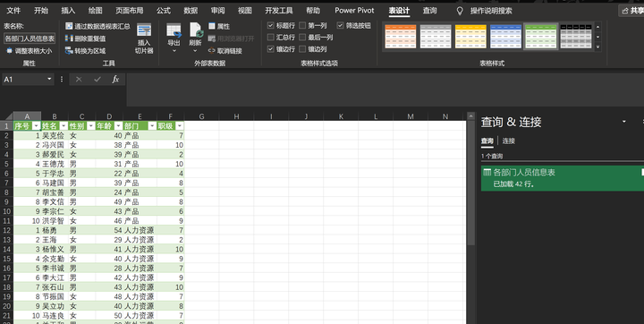This screenshot has height=324, width=644.
Task: Enable First Column (第一列) checkbox
Action: pyautogui.click(x=302, y=25)
